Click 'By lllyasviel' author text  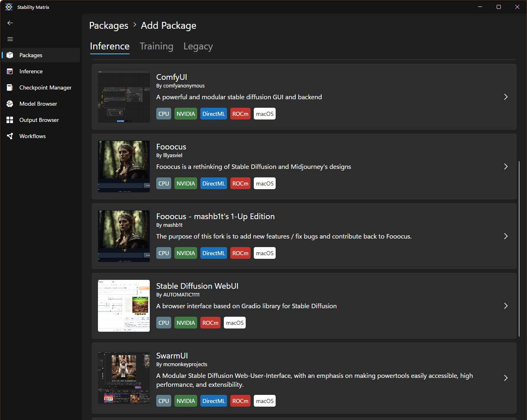[x=169, y=156]
